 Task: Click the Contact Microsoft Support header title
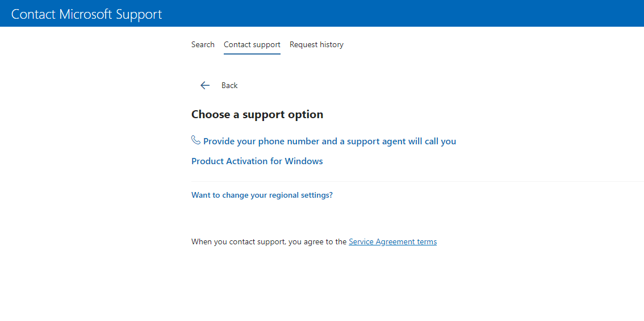pyautogui.click(x=87, y=14)
